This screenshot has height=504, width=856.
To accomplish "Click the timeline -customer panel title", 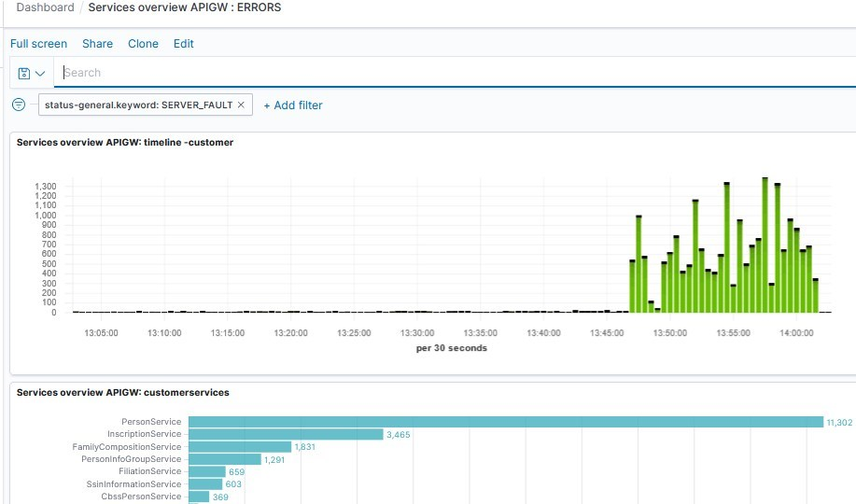I will pos(125,143).
